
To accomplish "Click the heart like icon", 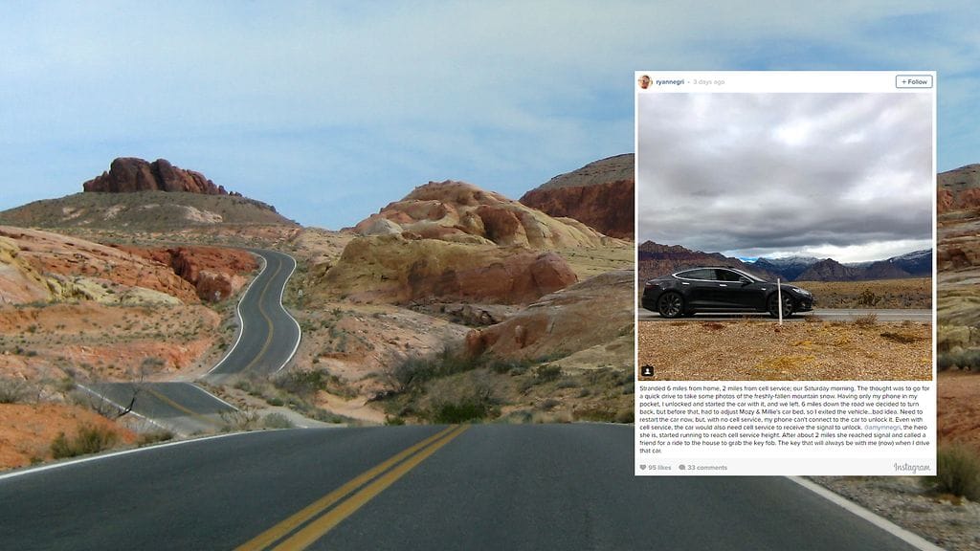I will click(642, 467).
